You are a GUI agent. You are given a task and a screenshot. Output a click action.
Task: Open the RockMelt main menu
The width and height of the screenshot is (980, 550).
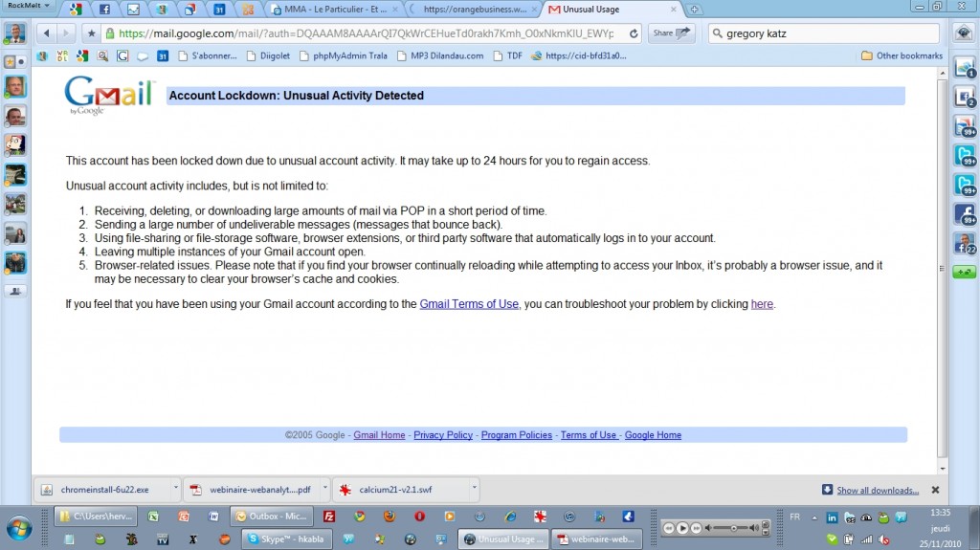tap(28, 5)
